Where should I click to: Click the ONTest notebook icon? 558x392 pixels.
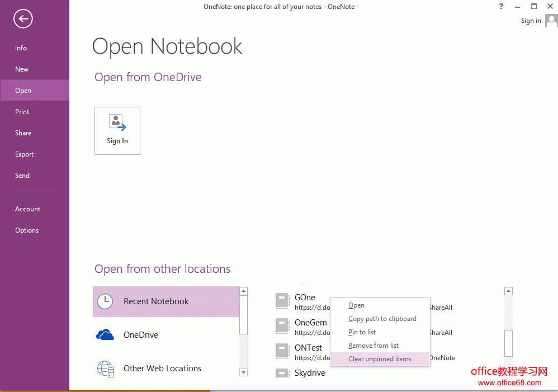click(x=282, y=351)
